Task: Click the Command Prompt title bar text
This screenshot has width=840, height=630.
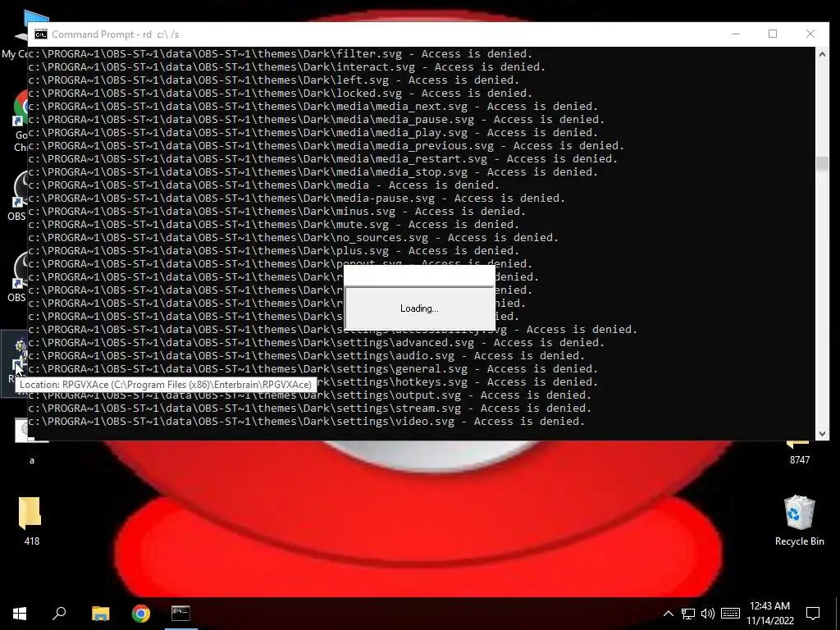Action: [115, 34]
